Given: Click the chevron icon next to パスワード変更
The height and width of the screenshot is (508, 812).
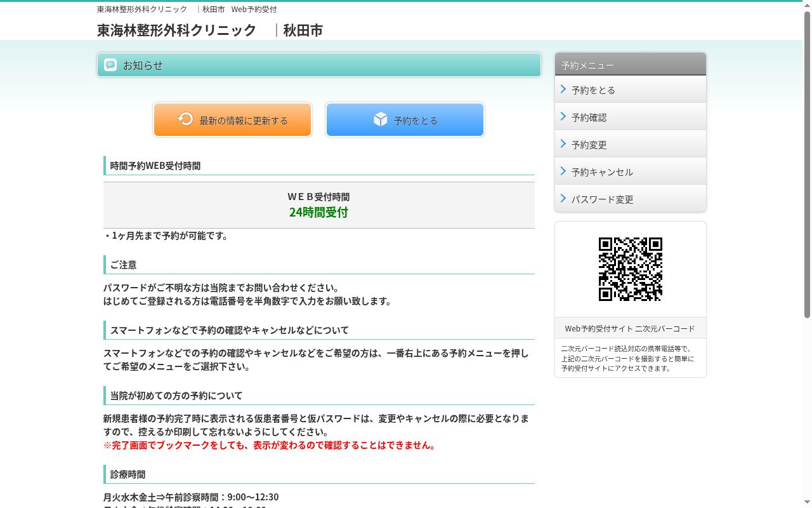Looking at the screenshot, I should pyautogui.click(x=563, y=199).
